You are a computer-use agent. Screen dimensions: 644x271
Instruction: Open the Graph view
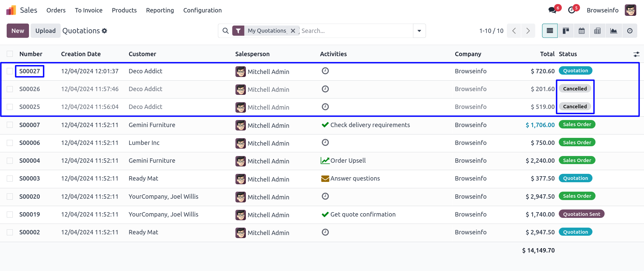(614, 31)
